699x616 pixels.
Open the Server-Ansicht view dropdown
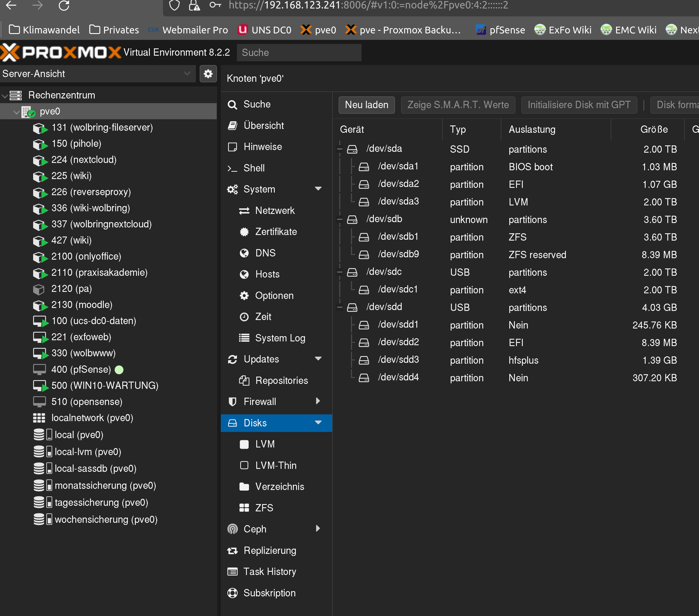tap(98, 74)
